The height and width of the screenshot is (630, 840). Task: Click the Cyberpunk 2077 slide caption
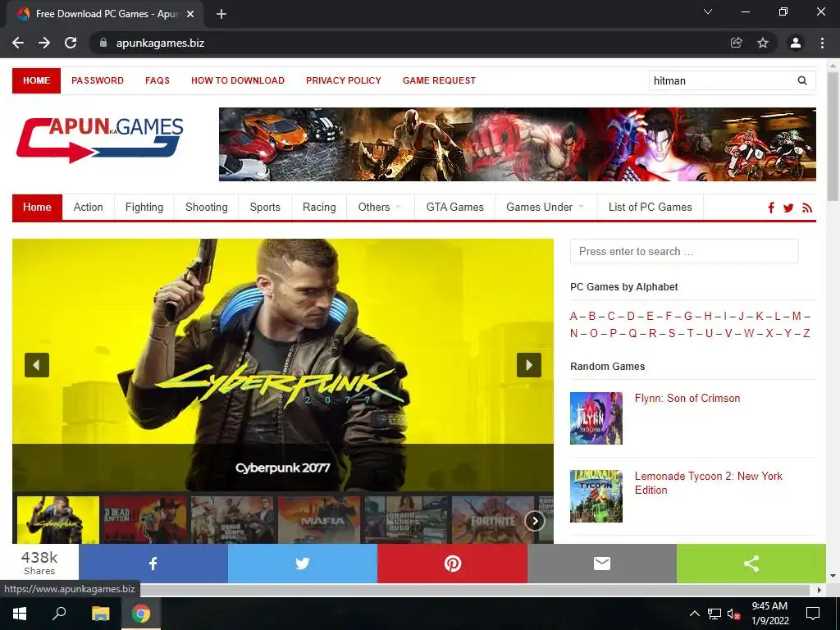pos(283,468)
